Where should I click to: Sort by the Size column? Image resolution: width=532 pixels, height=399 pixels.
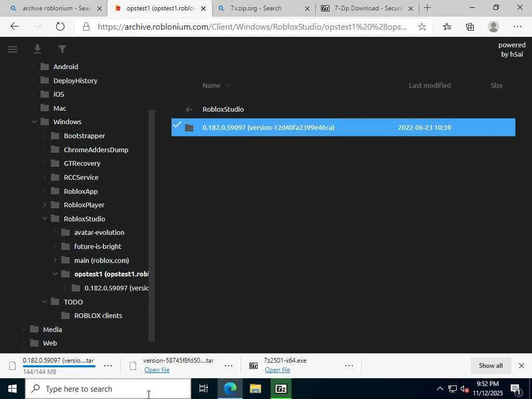(x=496, y=86)
